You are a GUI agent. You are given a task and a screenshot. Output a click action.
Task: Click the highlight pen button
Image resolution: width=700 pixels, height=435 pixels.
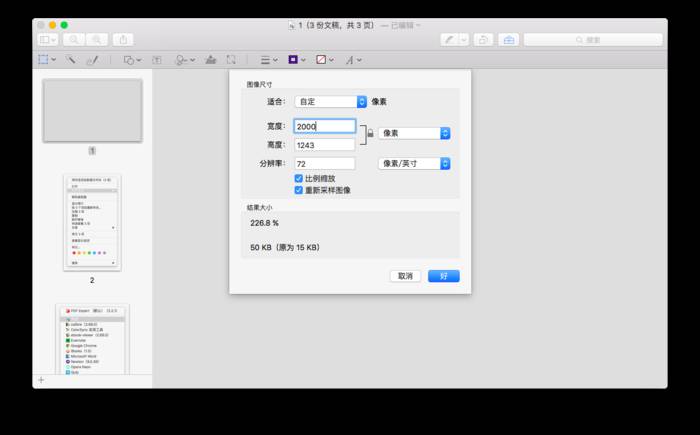coord(449,40)
